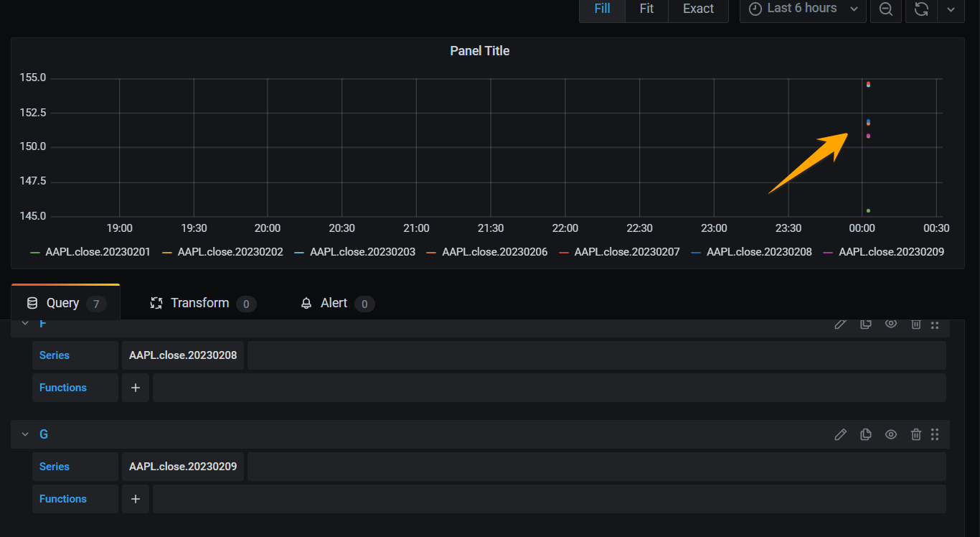Click the magenta swatch for AAPL.close.20230209

click(x=828, y=253)
